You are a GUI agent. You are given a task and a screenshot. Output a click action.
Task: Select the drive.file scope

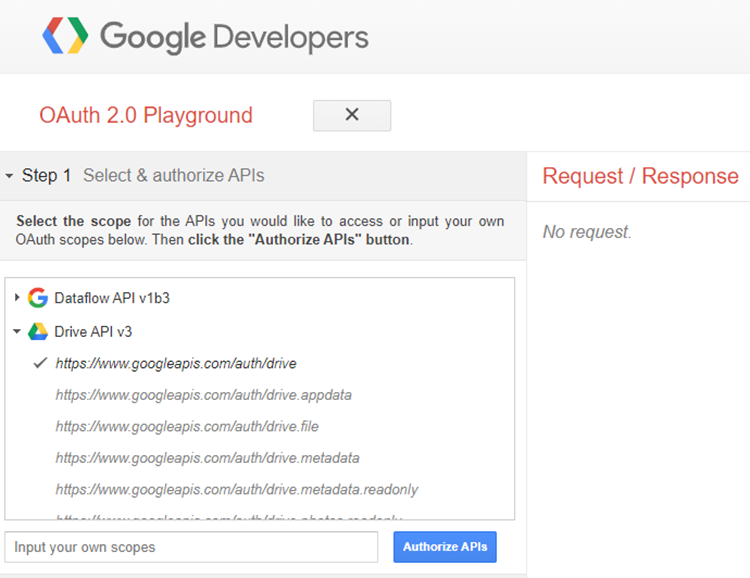point(188,426)
